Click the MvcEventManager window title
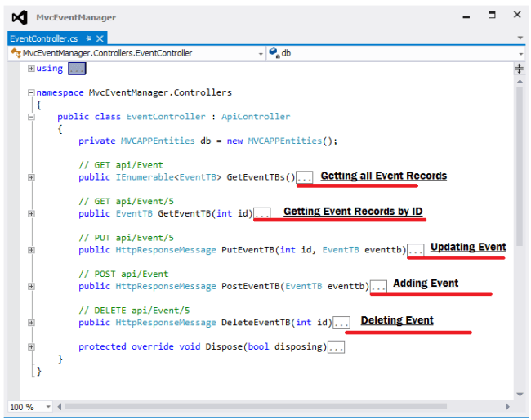531x420 pixels. point(76,17)
